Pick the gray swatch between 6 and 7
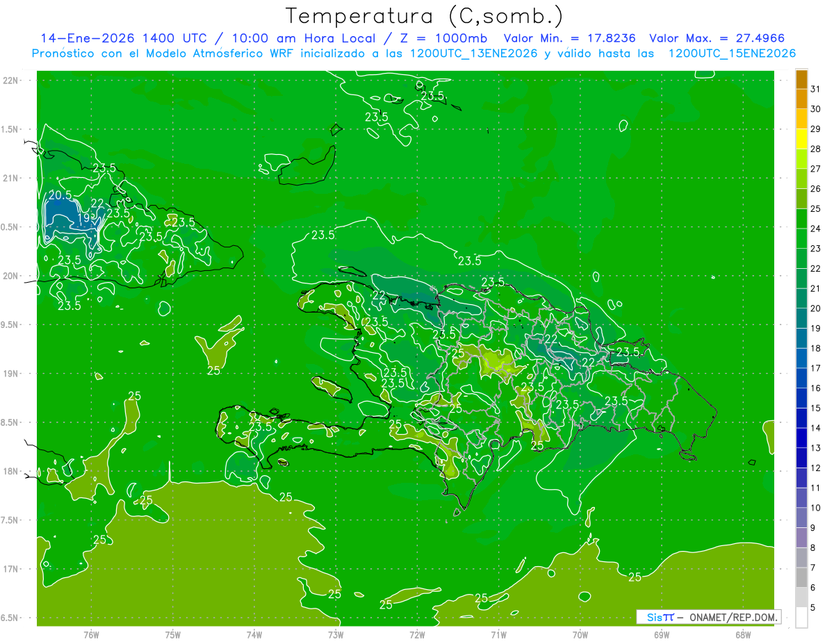The height and width of the screenshot is (644, 834). point(801,578)
